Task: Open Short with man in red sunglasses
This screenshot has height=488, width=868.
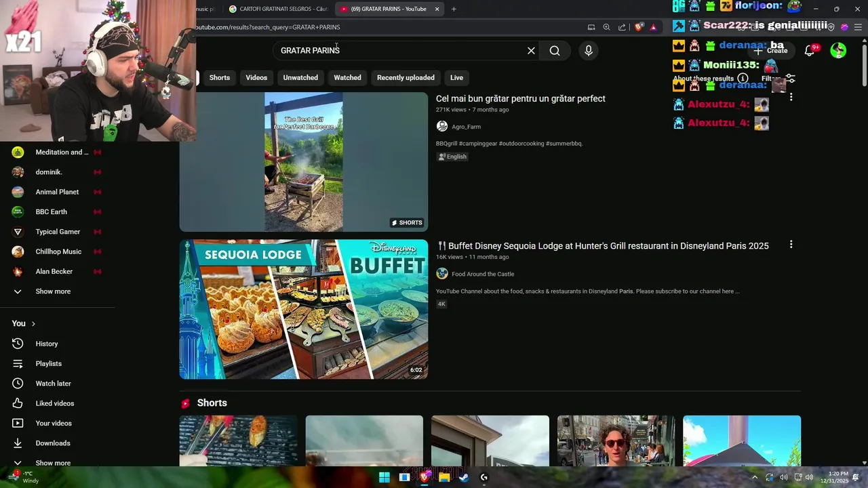Action: point(616,441)
